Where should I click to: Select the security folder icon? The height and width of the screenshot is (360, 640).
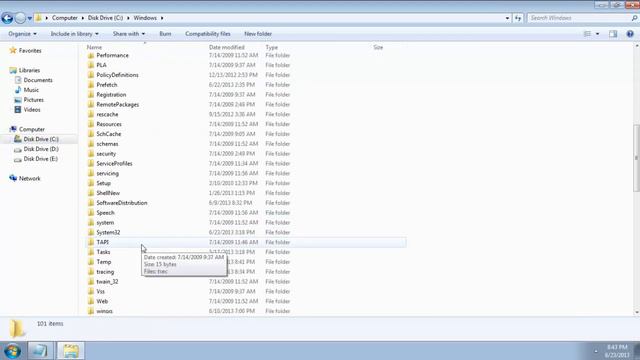(91, 153)
